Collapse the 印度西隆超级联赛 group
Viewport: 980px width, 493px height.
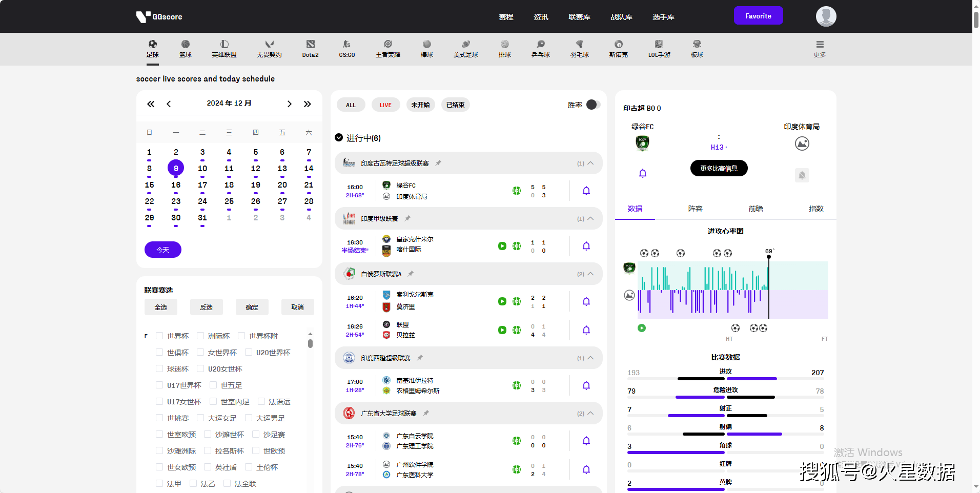click(590, 358)
